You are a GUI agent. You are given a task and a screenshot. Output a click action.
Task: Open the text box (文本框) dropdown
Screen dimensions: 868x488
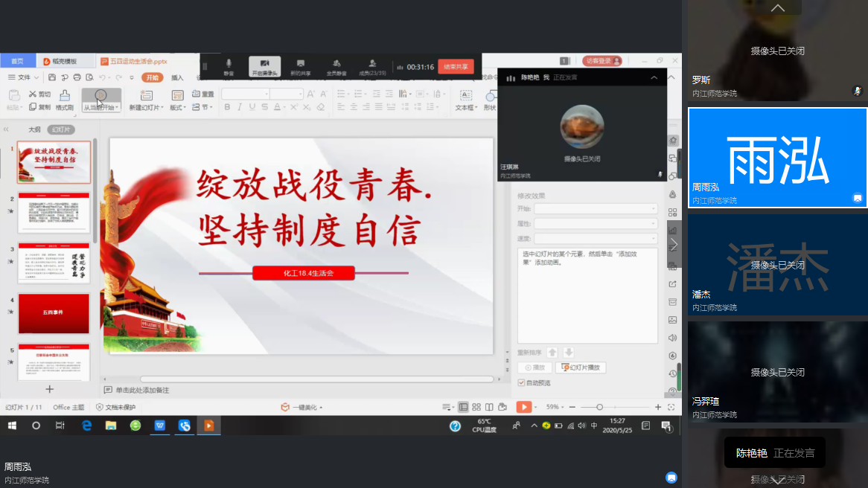click(466, 107)
